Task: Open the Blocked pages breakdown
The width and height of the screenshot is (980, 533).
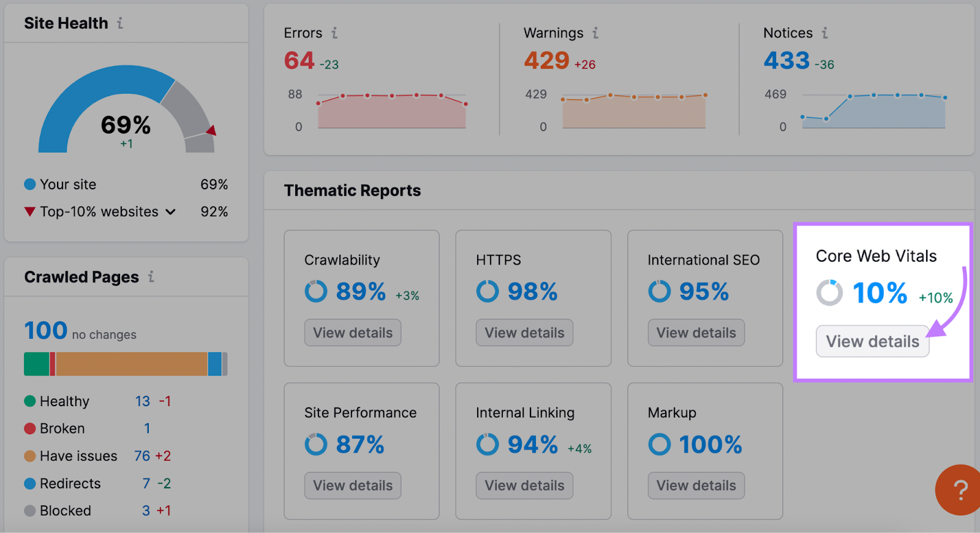Action: [x=64, y=510]
